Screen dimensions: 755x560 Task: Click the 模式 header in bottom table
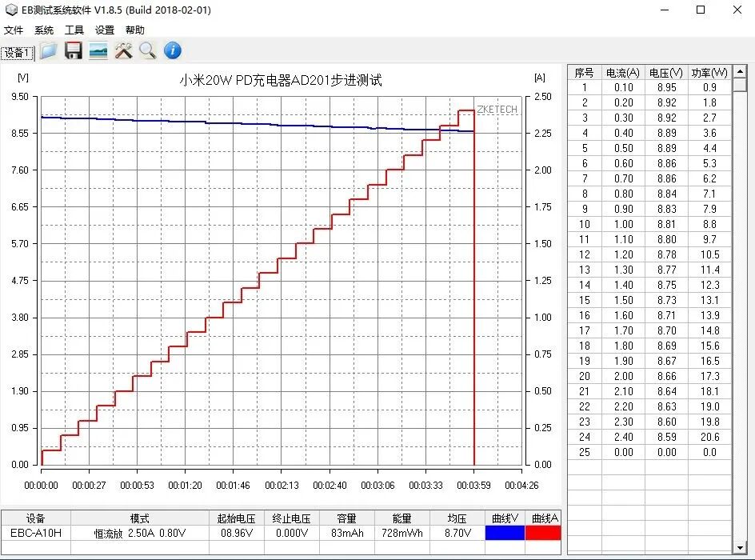click(x=140, y=518)
